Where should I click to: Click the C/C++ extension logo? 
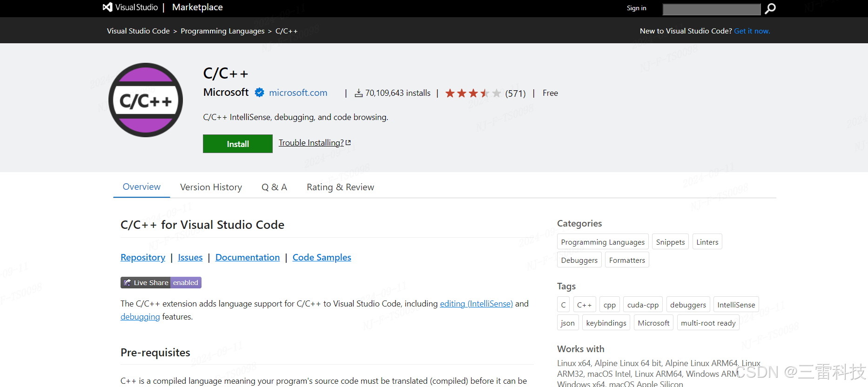coord(146,100)
